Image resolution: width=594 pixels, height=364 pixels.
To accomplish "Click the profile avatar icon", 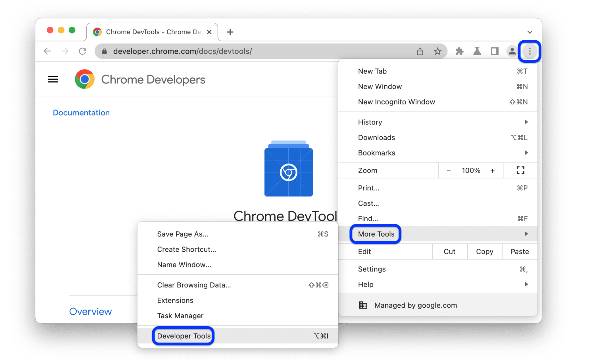I will coord(512,51).
